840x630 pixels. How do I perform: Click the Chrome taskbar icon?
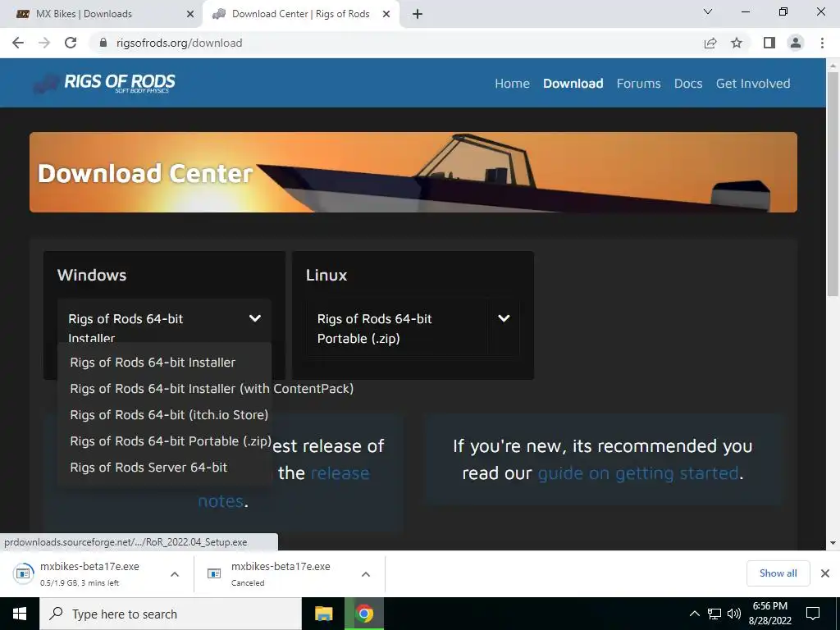[364, 614]
